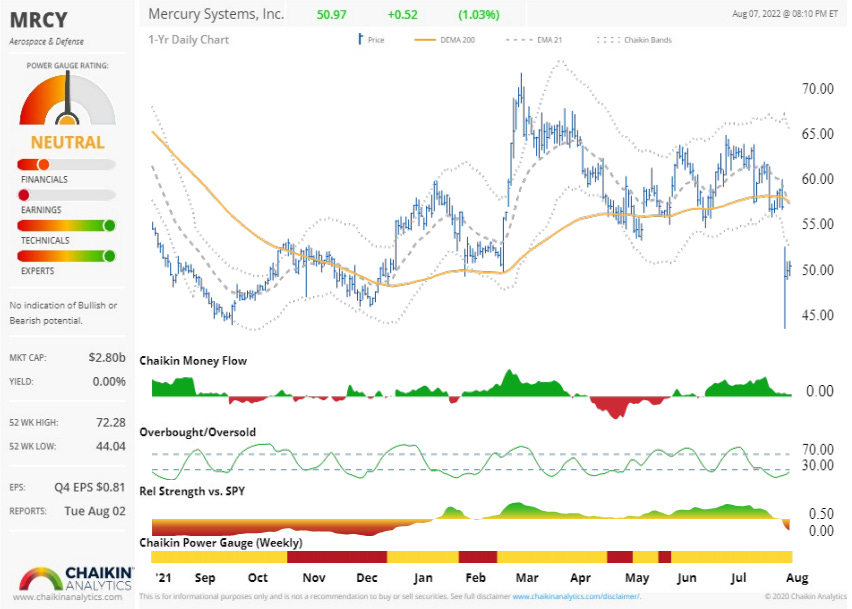Click the 72.28 52-week high value

111,422
